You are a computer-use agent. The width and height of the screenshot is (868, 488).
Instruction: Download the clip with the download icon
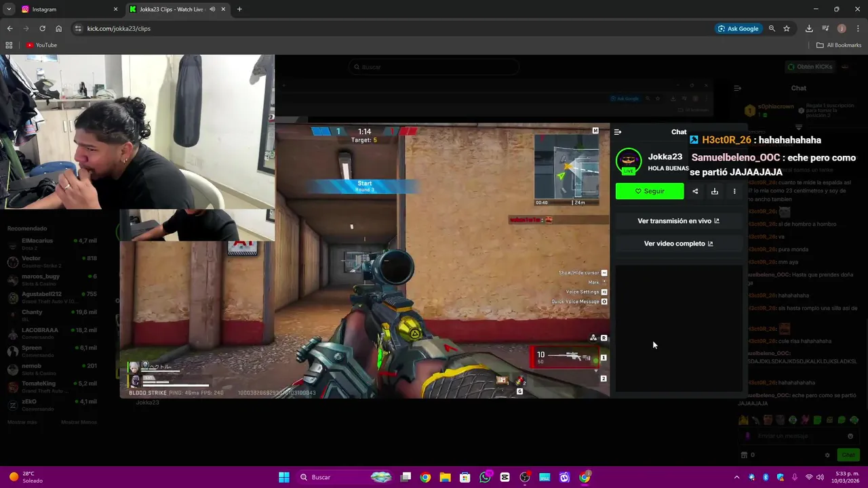(714, 191)
